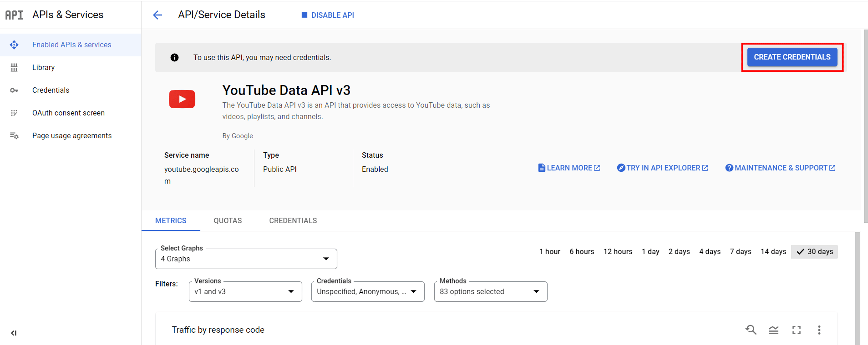
Task: Collapse the sidebar with bottom-left chevron
Action: 14,333
